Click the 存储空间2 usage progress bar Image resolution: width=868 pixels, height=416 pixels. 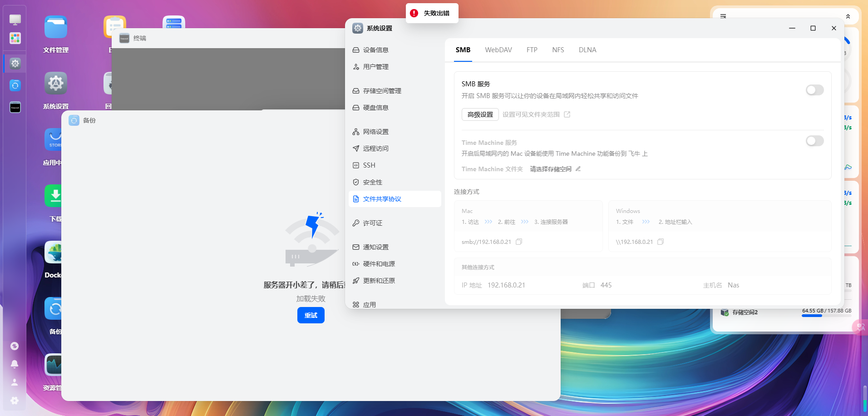[827, 316]
